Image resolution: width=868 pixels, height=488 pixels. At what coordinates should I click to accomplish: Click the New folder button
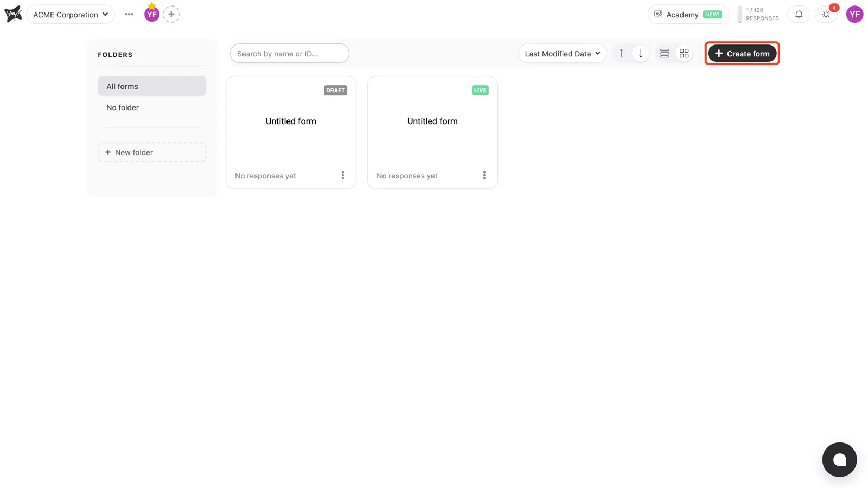(x=152, y=152)
